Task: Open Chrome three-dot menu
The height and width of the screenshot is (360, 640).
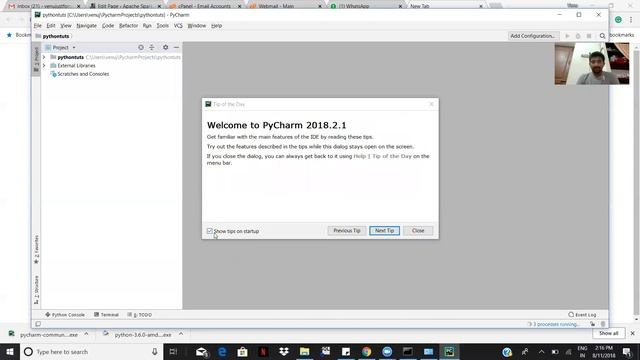Action: pos(631,19)
